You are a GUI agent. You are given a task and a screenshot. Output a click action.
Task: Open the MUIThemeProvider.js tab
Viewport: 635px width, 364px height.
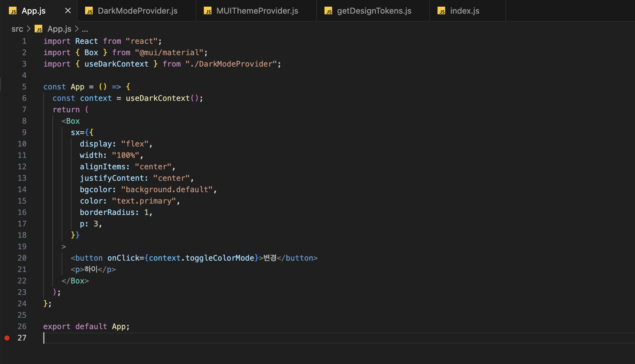pos(257,11)
